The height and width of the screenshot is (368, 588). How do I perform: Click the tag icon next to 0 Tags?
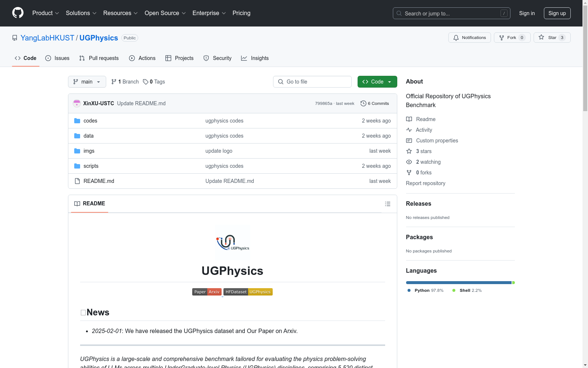(146, 82)
